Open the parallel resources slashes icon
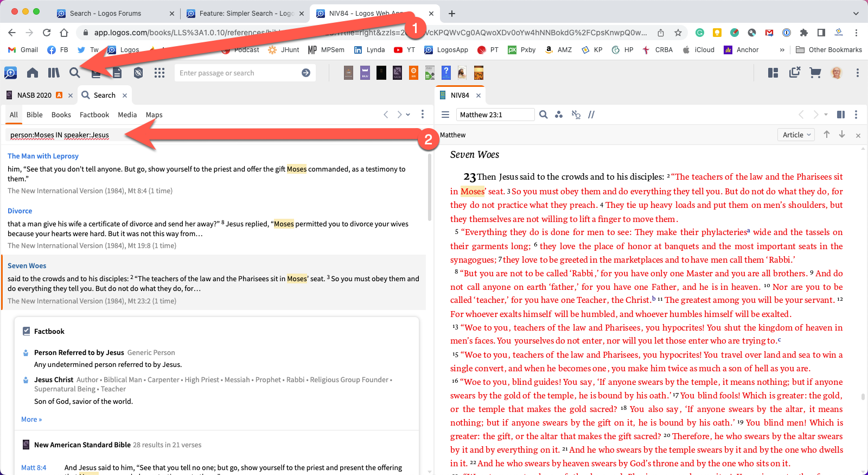 click(591, 115)
